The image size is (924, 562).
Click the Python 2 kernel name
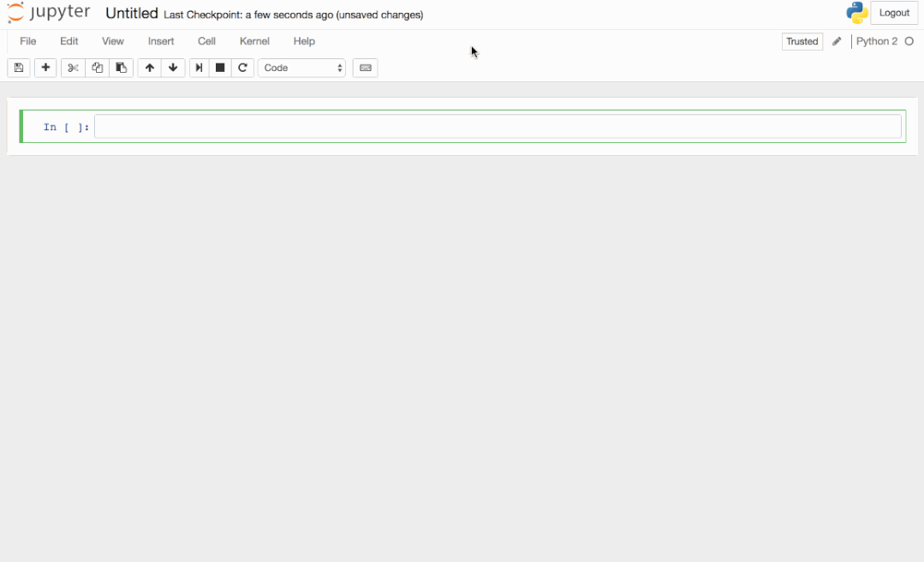877,41
